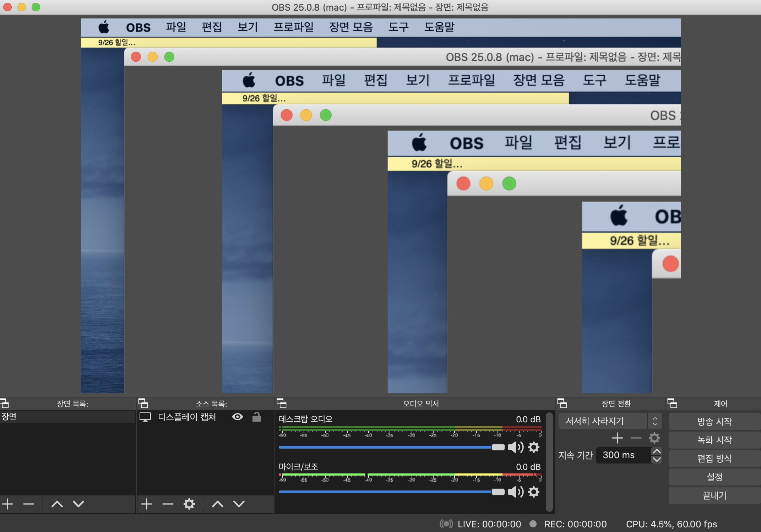
Task: Lock the 디스플레이 캡쳐 source
Action: [256, 417]
